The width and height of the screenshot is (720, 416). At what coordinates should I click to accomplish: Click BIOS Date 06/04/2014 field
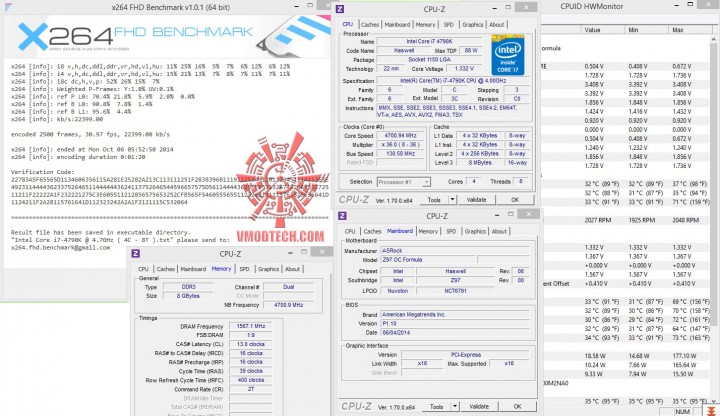point(455,332)
